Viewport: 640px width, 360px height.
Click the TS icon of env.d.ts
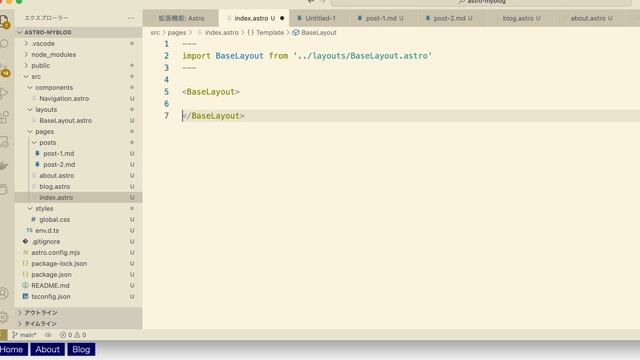pyautogui.click(x=29, y=231)
